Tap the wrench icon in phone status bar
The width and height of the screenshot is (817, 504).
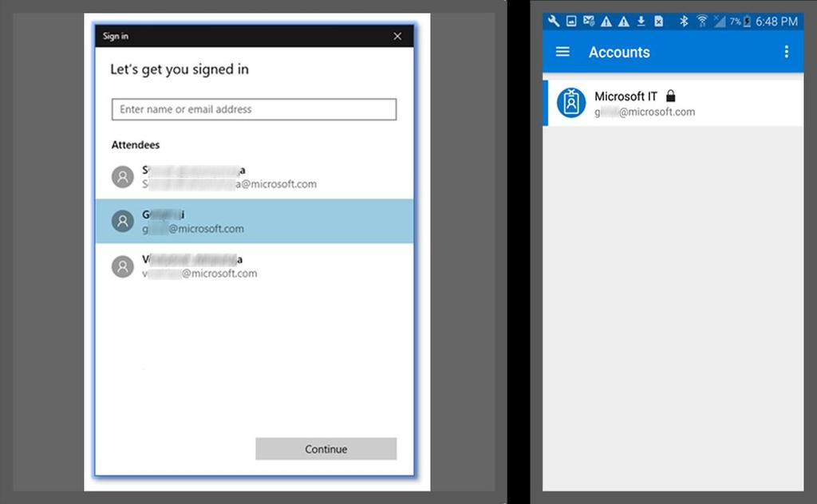pyautogui.click(x=554, y=21)
